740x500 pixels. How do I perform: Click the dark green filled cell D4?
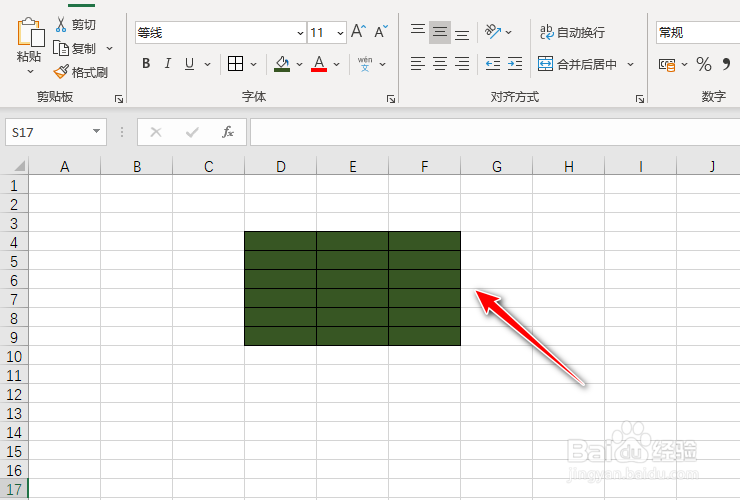pos(280,241)
